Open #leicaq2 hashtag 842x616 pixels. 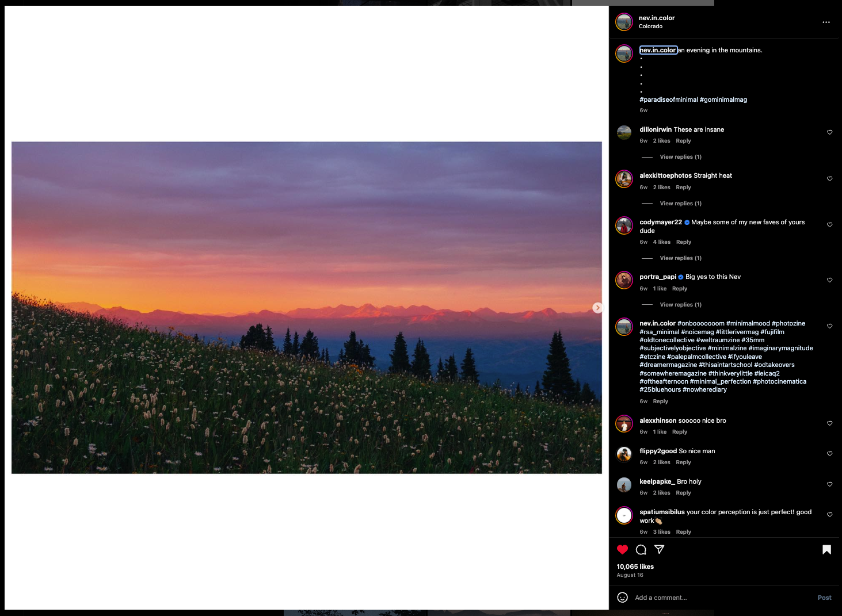click(x=767, y=373)
